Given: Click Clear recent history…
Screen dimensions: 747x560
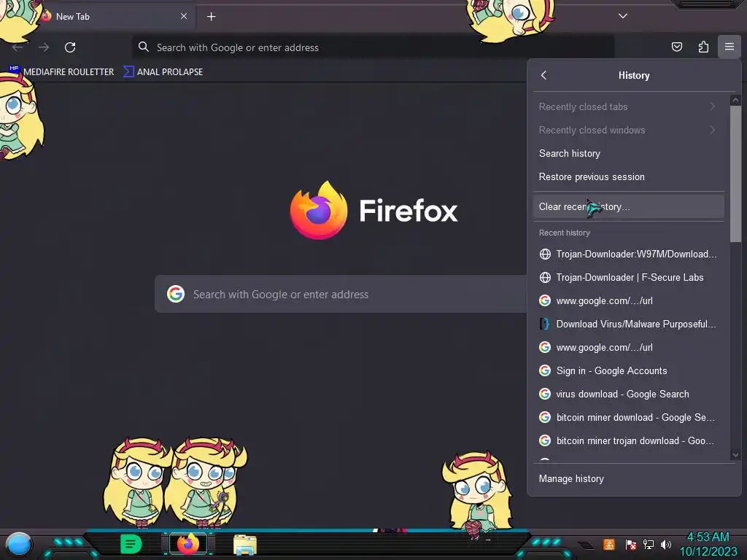Looking at the screenshot, I should (x=628, y=206).
